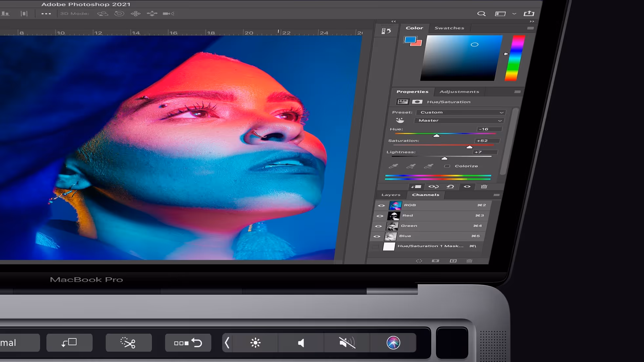Open the Master color range dropdown
This screenshot has height=362, width=644.
458,121
